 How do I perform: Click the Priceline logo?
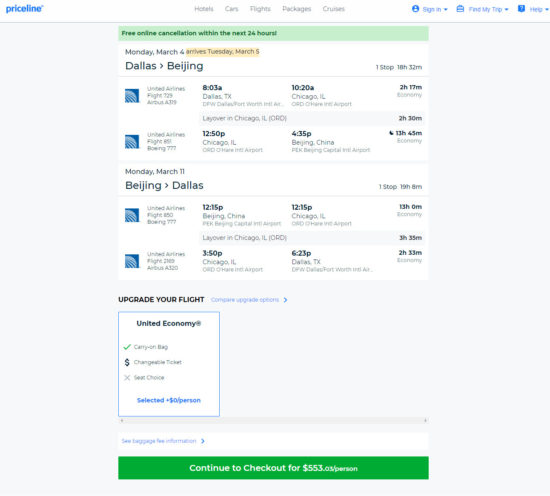(25, 9)
